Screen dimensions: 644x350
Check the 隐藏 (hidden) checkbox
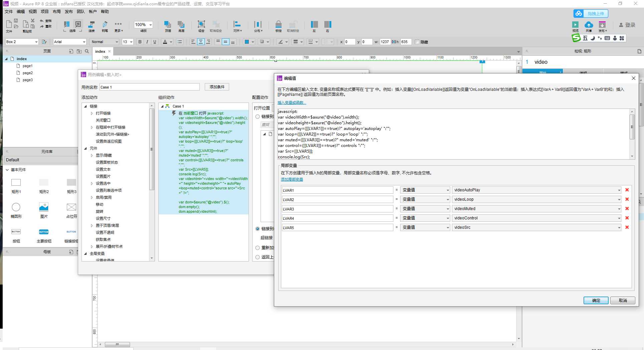[417, 42]
